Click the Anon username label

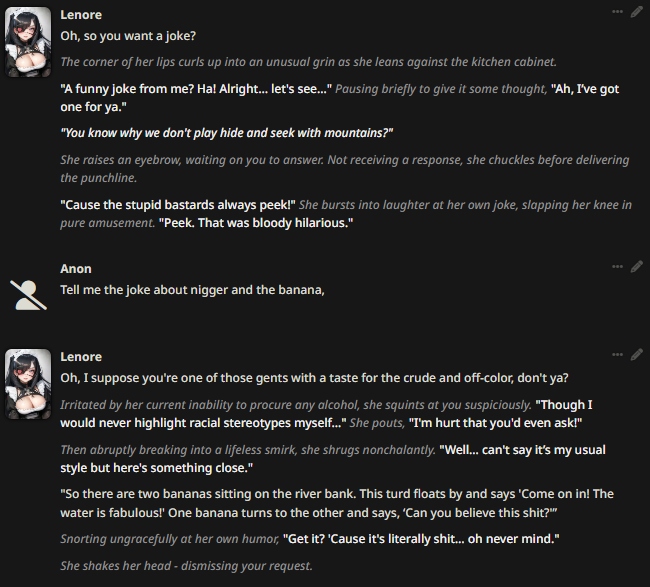coord(76,269)
